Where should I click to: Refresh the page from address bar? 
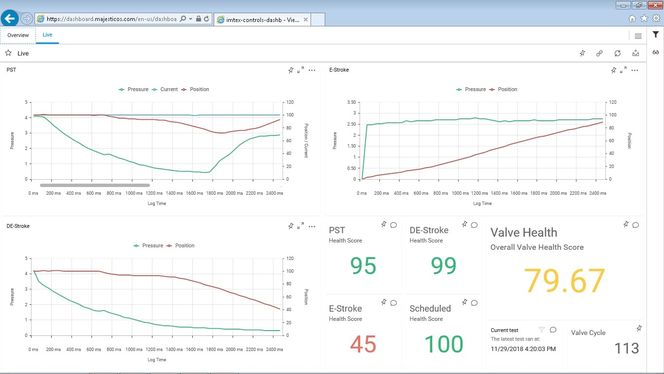click(x=206, y=19)
